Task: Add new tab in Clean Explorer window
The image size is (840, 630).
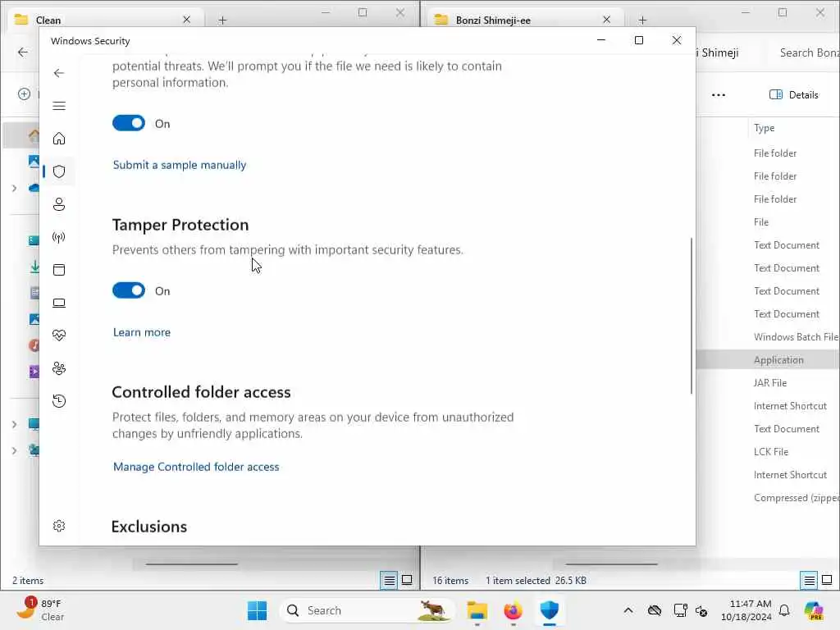Action: tap(222, 21)
